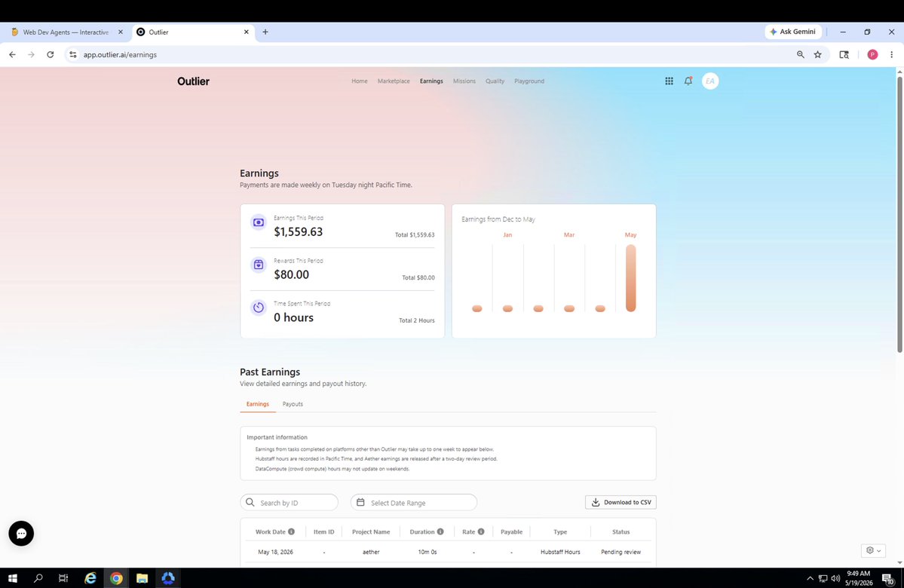Open the chat support bubble
The height and width of the screenshot is (588, 904).
(x=21, y=533)
